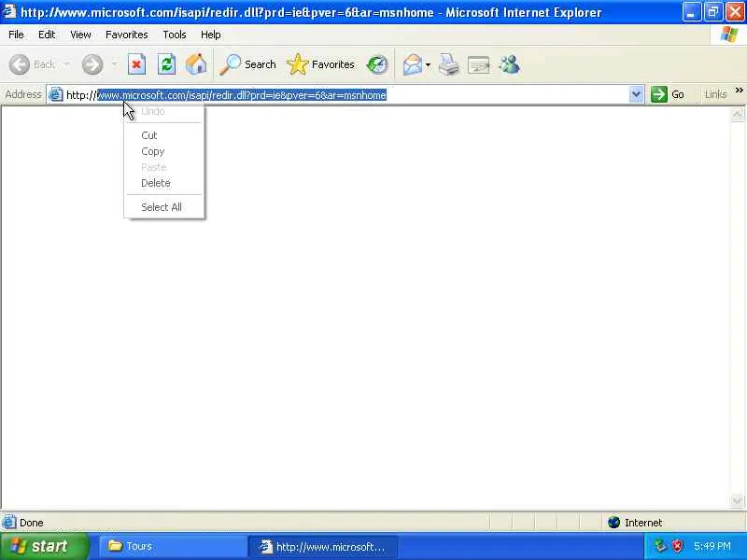Click the Internet zone status indicator
747x560 pixels.
click(635, 523)
